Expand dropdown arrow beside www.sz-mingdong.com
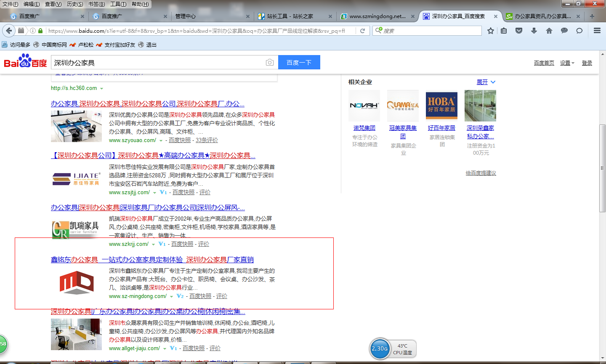The height and width of the screenshot is (364, 606). tap(172, 297)
